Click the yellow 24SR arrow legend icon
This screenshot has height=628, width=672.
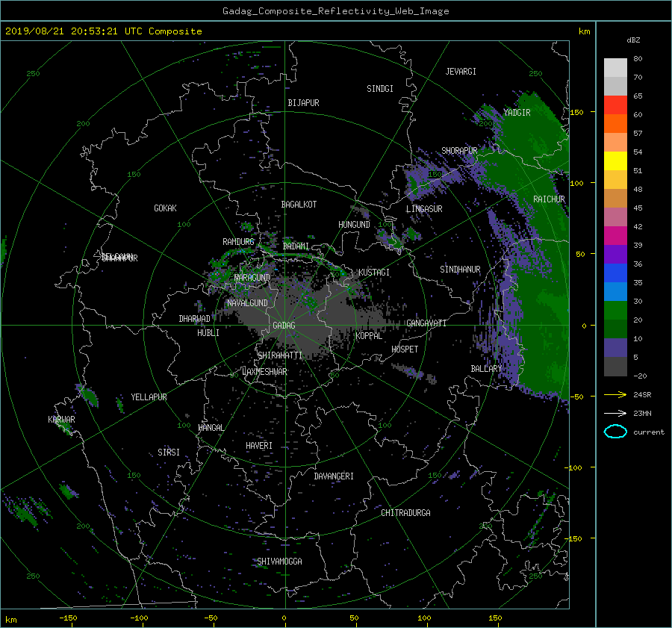[x=615, y=394]
